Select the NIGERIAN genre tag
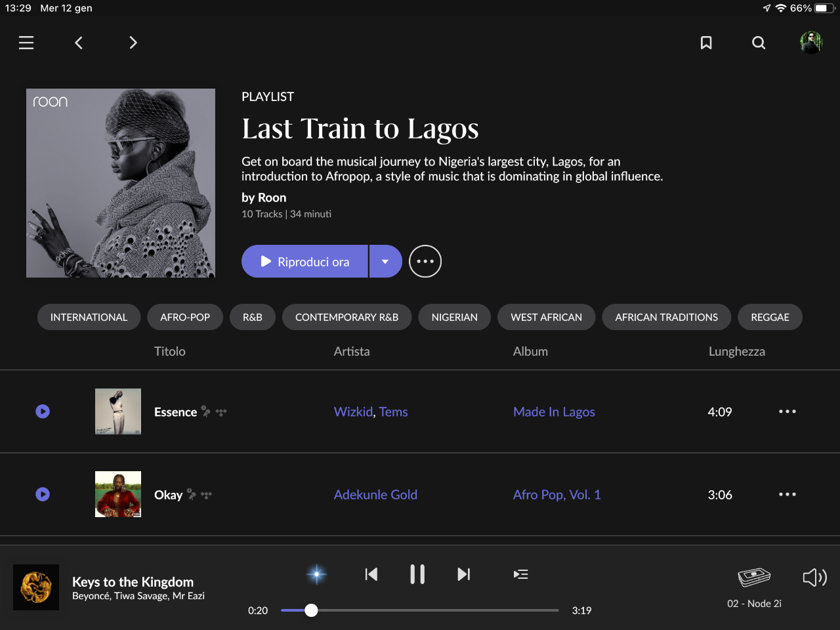This screenshot has height=630, width=840. 455,317
